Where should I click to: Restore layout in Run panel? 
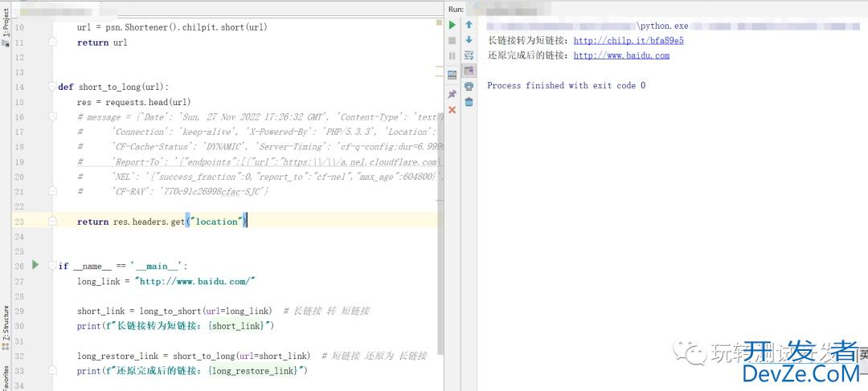click(x=452, y=75)
